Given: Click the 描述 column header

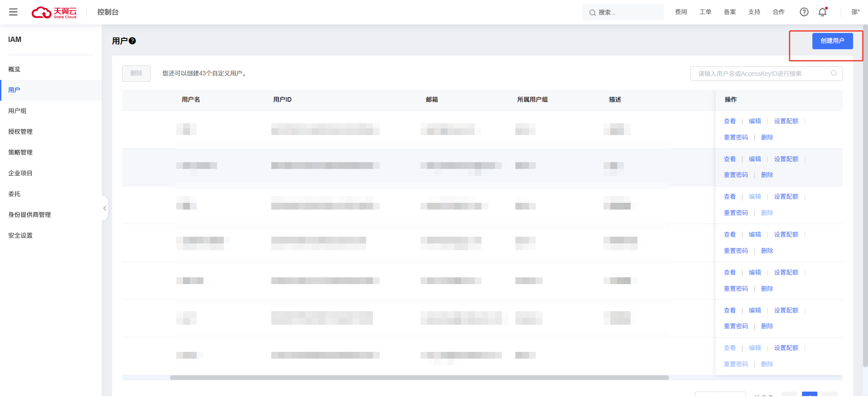Looking at the screenshot, I should [615, 99].
